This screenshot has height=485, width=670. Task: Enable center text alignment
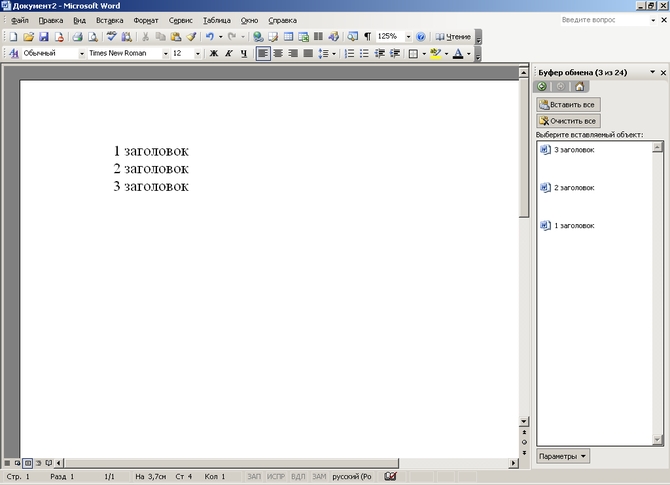pos(278,53)
